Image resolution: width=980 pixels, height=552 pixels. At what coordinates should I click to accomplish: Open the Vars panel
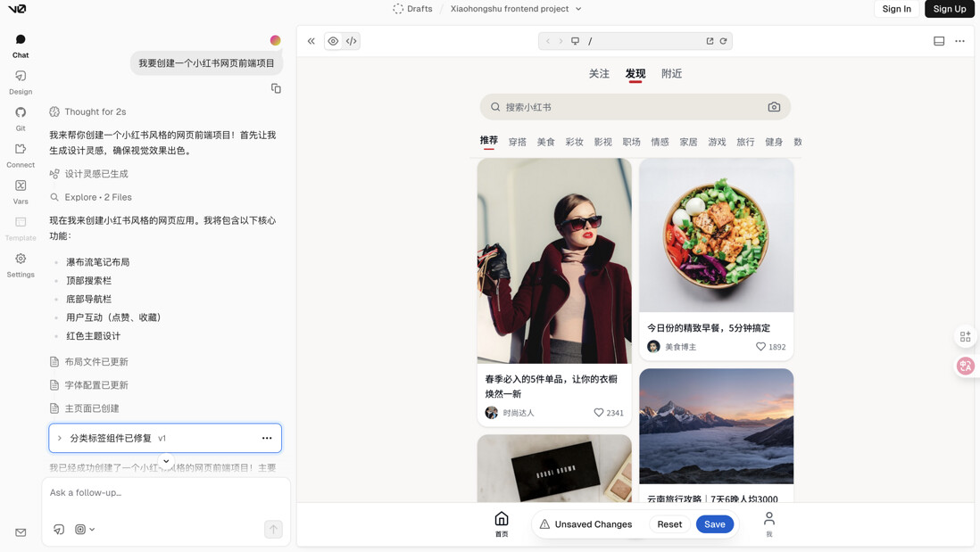pyautogui.click(x=21, y=192)
